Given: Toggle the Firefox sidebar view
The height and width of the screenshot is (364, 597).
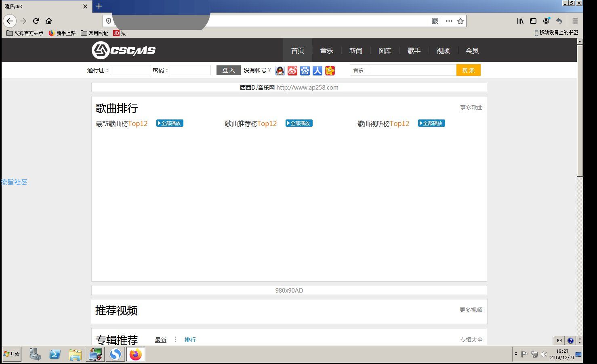Looking at the screenshot, I should (533, 21).
